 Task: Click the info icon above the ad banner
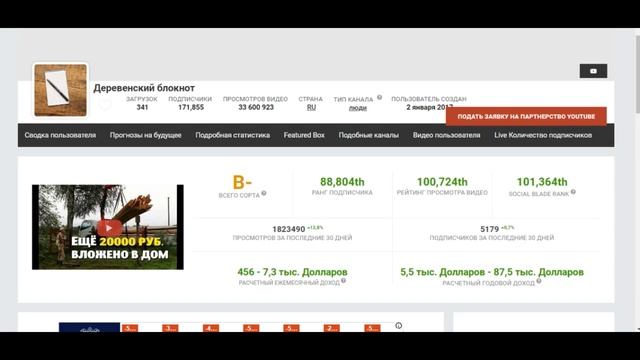[398, 325]
